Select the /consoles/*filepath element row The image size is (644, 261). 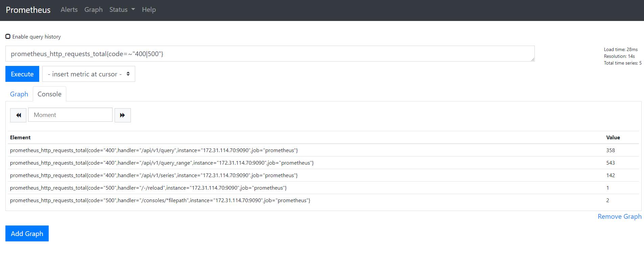point(323,200)
